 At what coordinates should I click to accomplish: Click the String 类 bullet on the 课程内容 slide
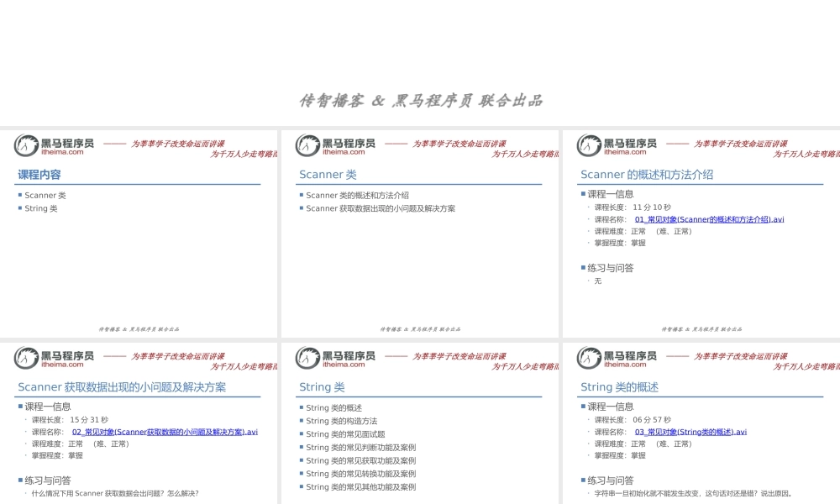point(42,208)
